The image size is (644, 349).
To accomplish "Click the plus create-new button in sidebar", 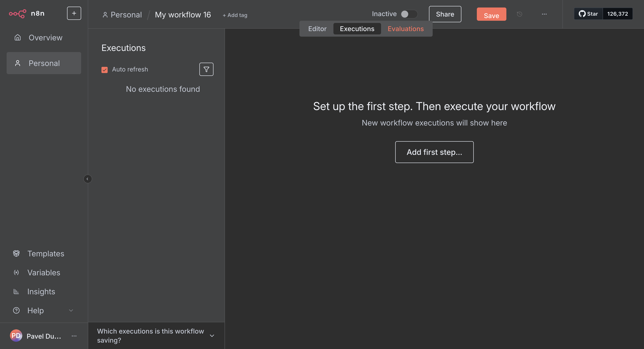I will click(74, 13).
